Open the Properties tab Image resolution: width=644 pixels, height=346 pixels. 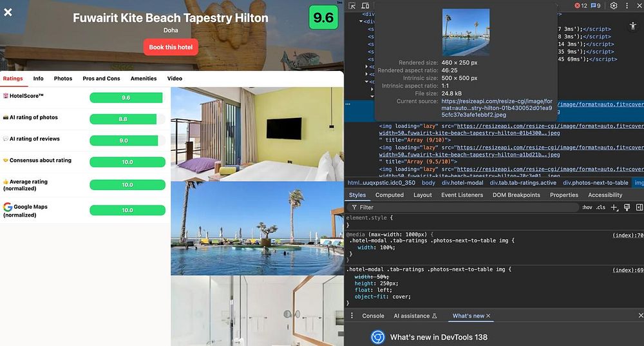(x=564, y=195)
